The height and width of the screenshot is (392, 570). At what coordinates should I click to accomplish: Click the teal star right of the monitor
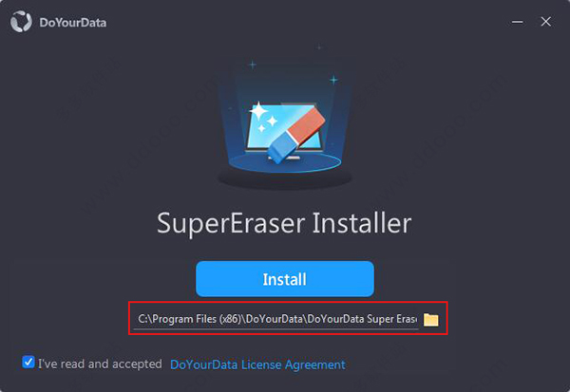coord(333,80)
